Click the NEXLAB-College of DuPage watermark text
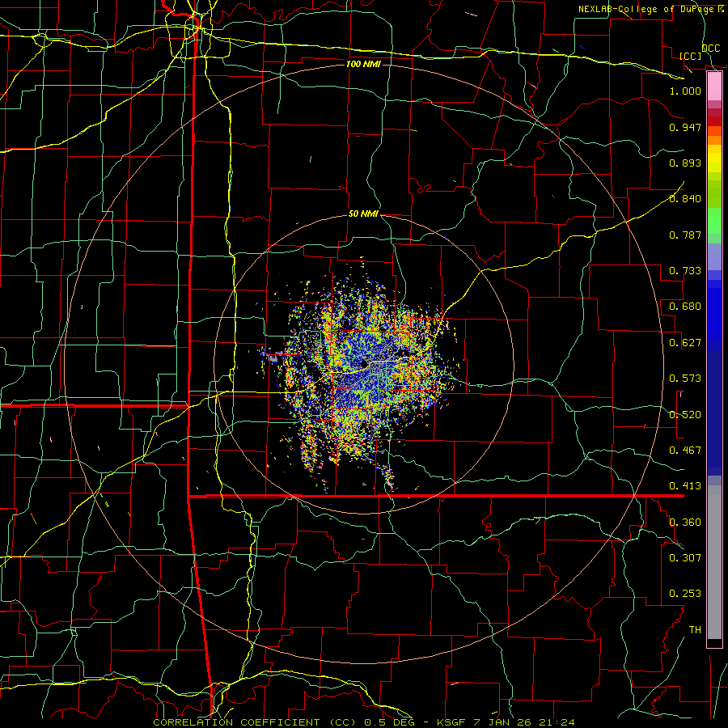The height and width of the screenshot is (728, 728). pos(650,9)
